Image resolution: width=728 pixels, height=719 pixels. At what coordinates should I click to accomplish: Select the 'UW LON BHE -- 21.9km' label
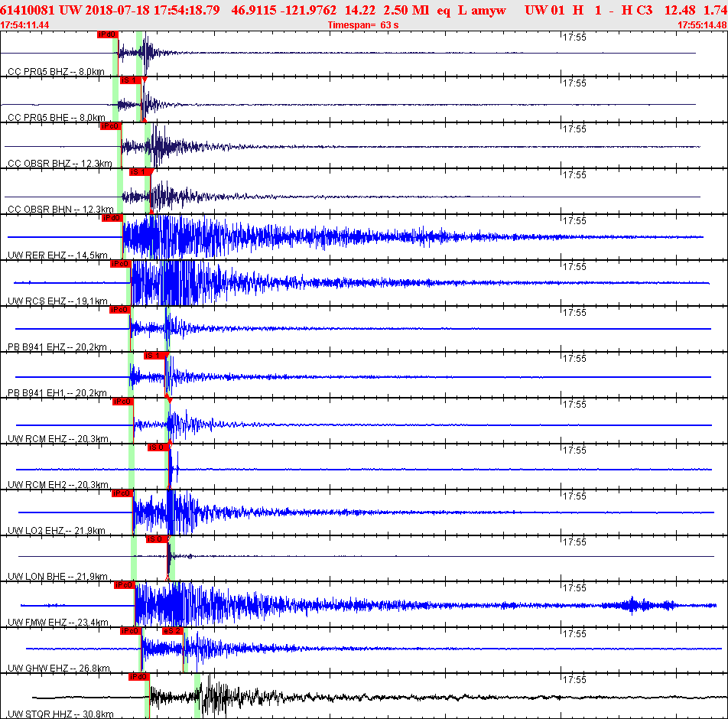tap(57, 577)
